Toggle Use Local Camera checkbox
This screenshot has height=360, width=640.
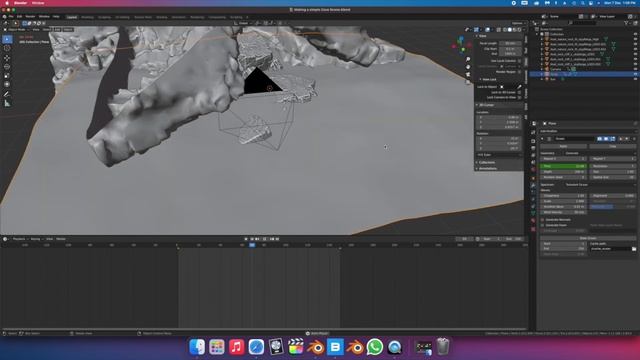pyautogui.click(x=519, y=61)
